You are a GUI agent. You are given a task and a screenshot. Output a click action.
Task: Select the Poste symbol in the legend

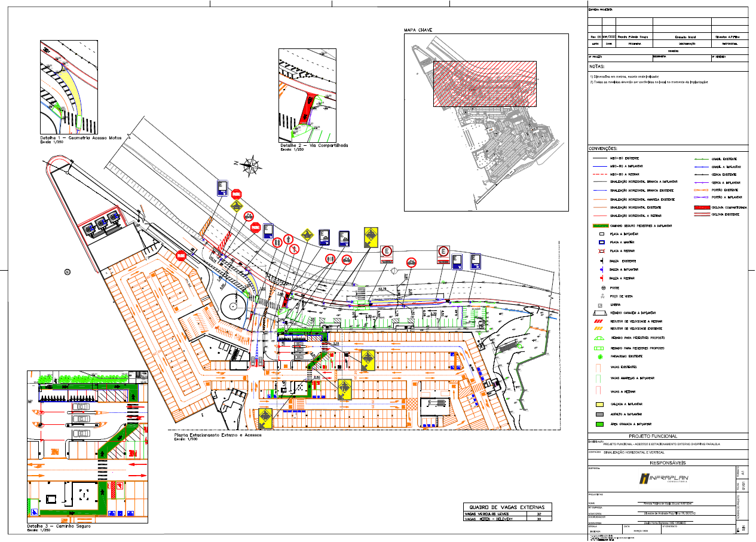[x=598, y=287]
